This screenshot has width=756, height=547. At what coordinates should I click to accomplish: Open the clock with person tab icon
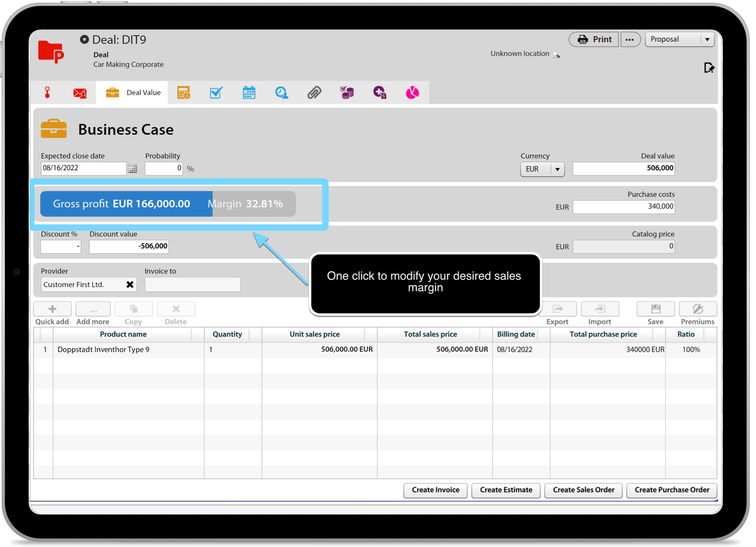pos(281,93)
